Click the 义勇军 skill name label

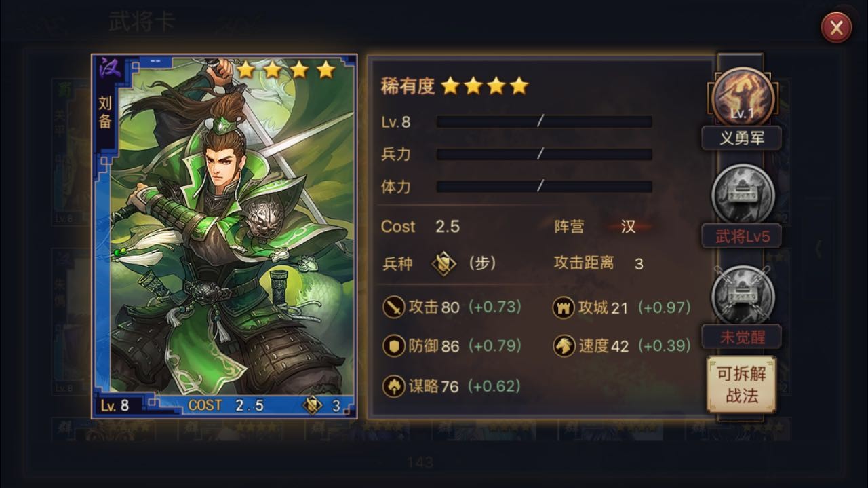(741, 138)
